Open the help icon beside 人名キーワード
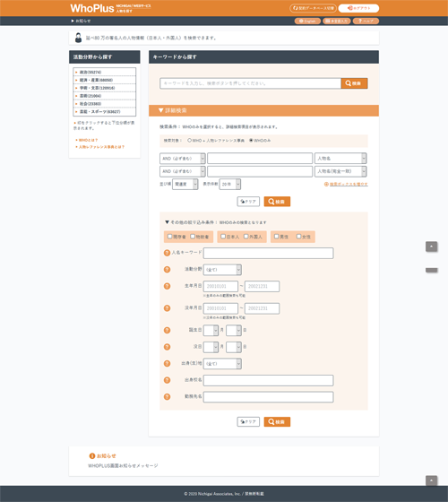The image size is (448, 502). point(167,253)
